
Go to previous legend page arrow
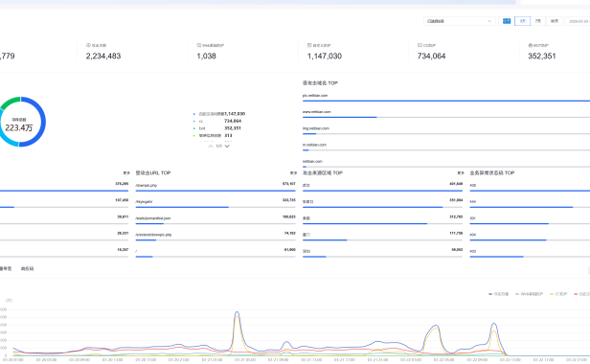211,146
